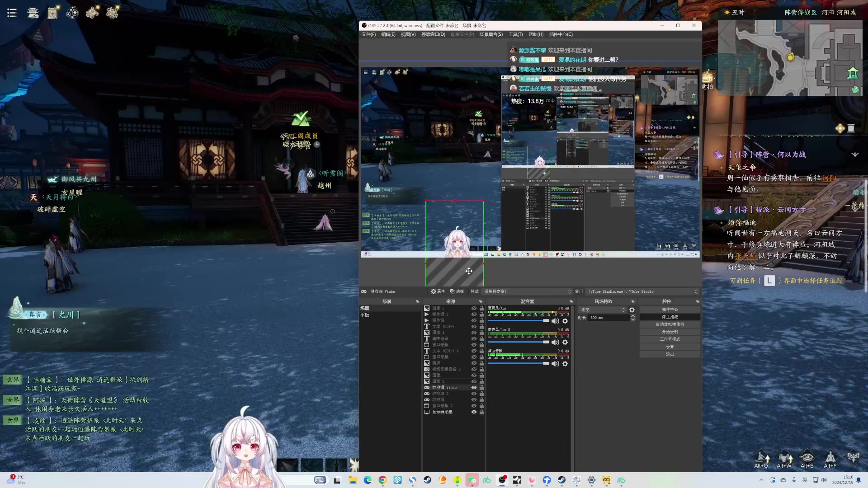The height and width of the screenshot is (488, 868).
Task: Open the 渐变 transition type dropdown
Action: [x=603, y=310]
